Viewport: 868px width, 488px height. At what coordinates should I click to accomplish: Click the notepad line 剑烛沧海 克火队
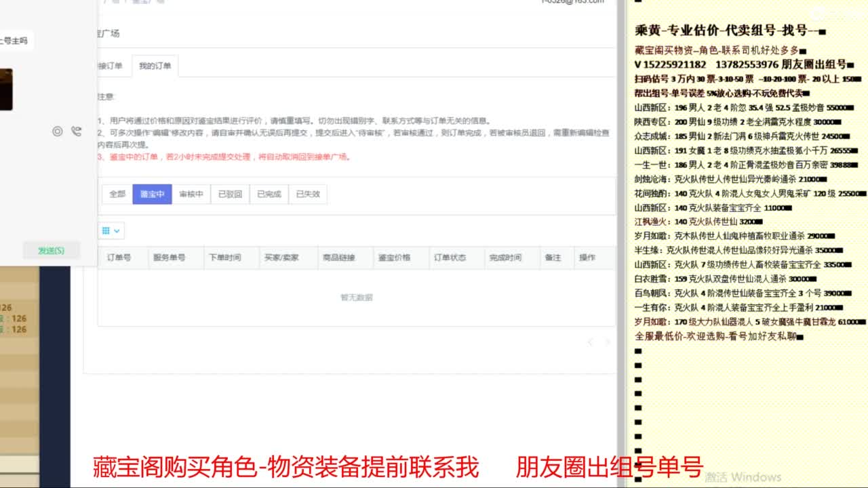[x=731, y=179]
